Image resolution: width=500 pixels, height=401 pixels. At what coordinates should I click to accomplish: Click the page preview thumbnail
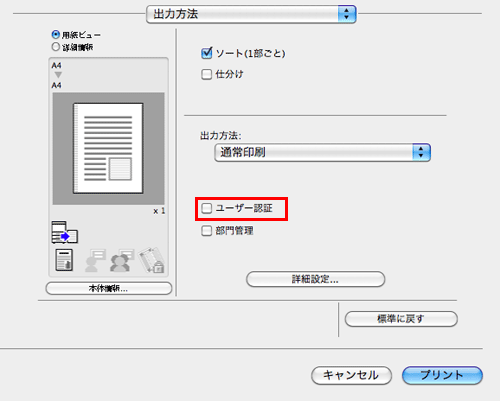pyautogui.click(x=108, y=148)
